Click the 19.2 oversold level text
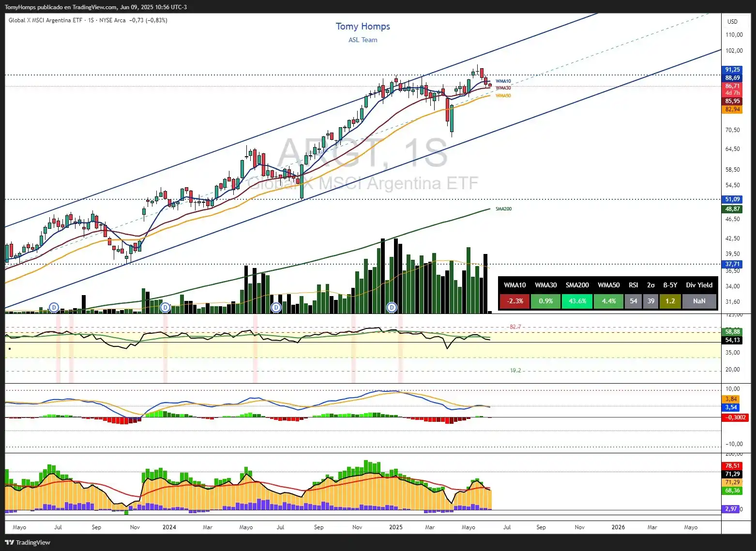 point(515,371)
